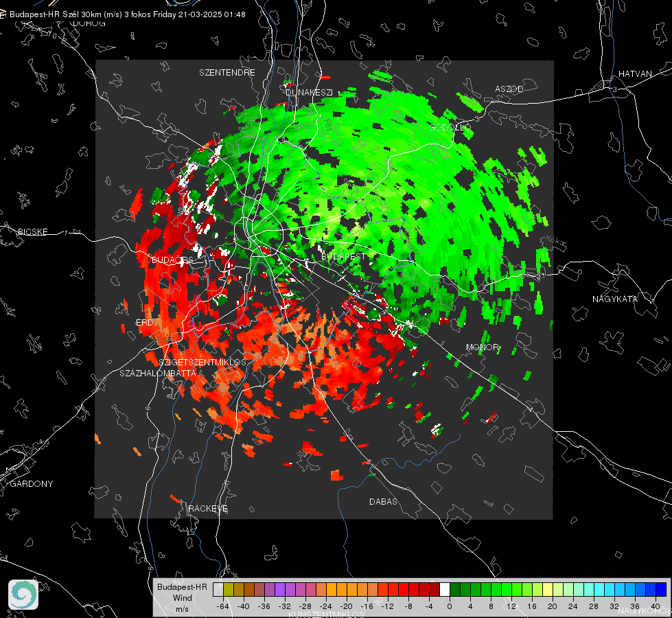The width and height of the screenshot is (672, 618).
Task: Click the GÁRDONY town label
Action: [x=32, y=483]
